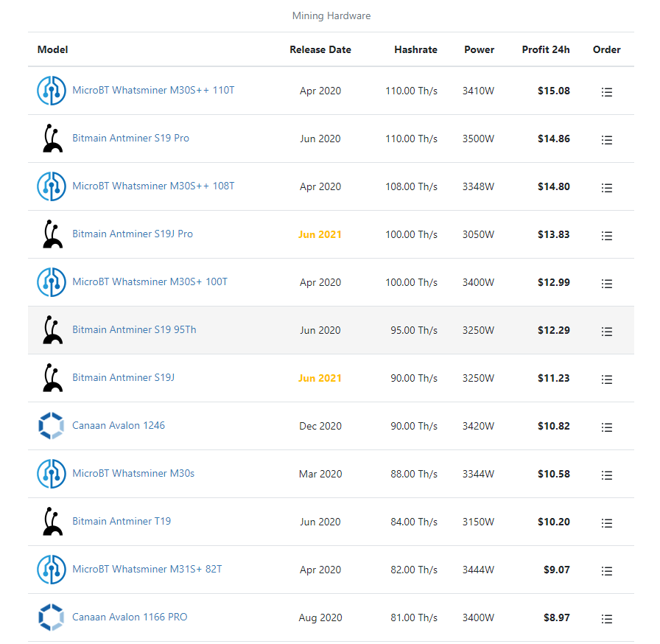Screen dimensions: 660x644
Task: Click the Dec 2020 release date
Action: (x=320, y=426)
